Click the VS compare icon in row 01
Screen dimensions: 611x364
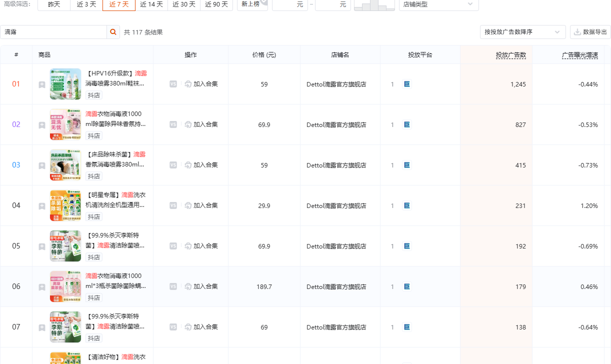(x=173, y=84)
